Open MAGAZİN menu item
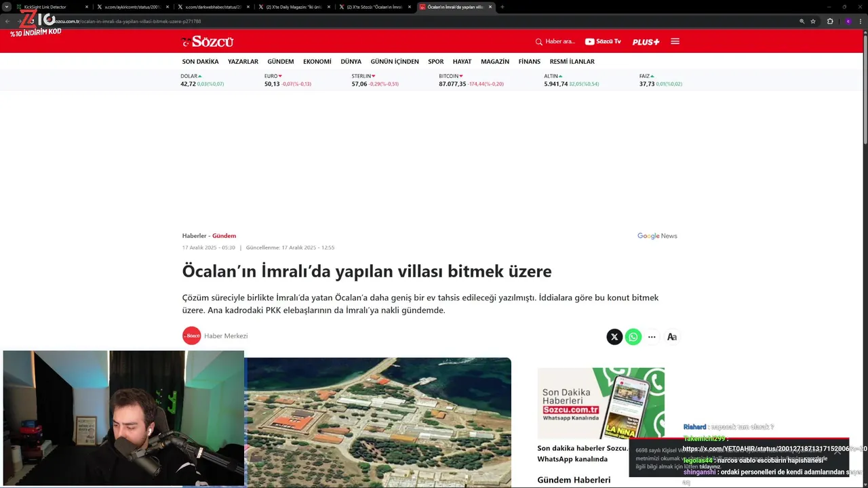The width and height of the screenshot is (868, 488). [x=495, y=62]
